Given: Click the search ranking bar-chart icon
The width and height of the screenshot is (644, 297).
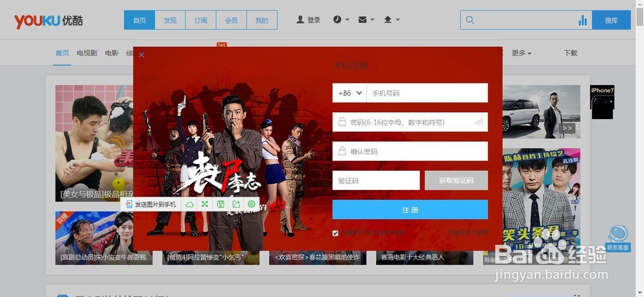Looking at the screenshot, I should [582, 20].
